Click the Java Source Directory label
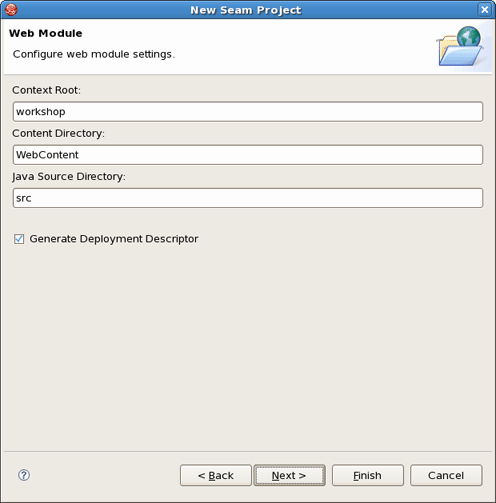 (69, 177)
